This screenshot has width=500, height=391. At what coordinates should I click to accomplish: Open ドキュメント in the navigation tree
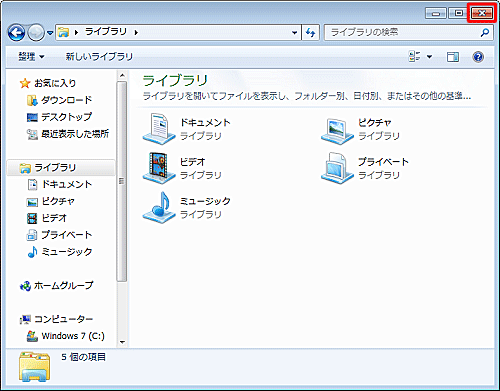(67, 184)
